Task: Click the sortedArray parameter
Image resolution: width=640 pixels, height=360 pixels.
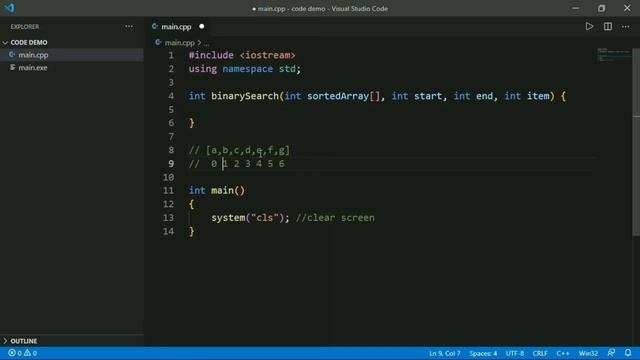Action: [x=338, y=96]
